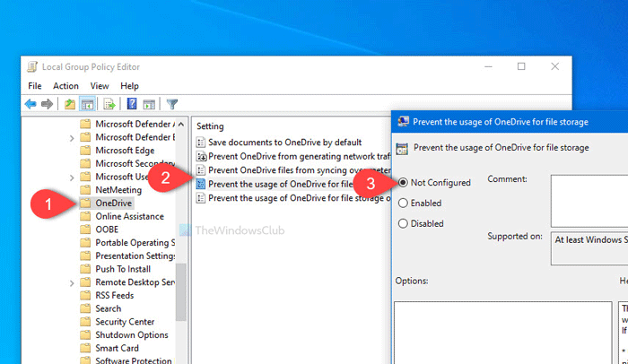The width and height of the screenshot is (628, 364).
Task: Click the Smart Card folder icon
Action: [85, 348]
